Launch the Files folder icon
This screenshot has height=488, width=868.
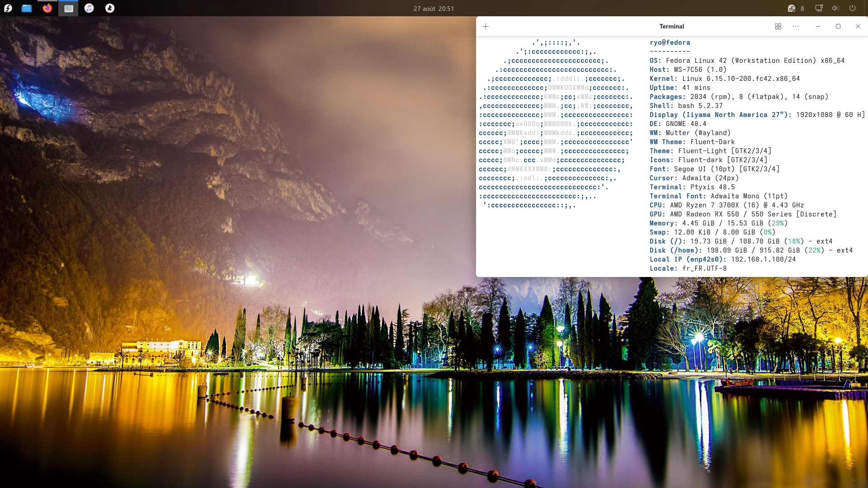(27, 8)
